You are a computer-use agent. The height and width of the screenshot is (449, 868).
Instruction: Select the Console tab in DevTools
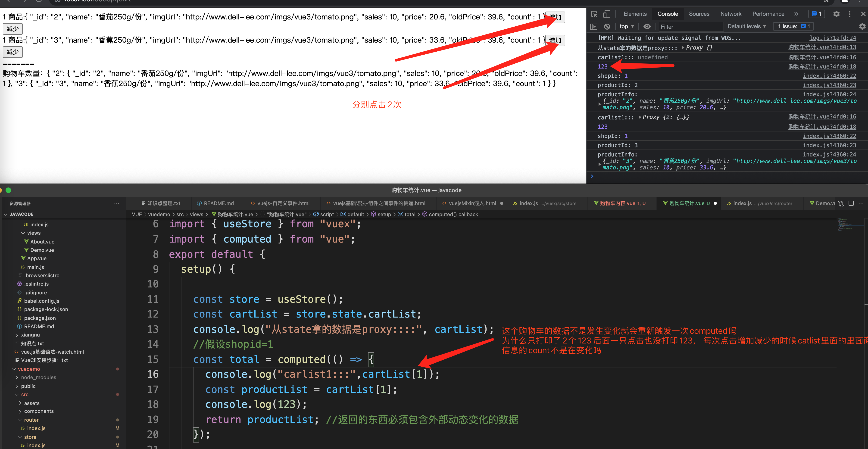(x=668, y=14)
